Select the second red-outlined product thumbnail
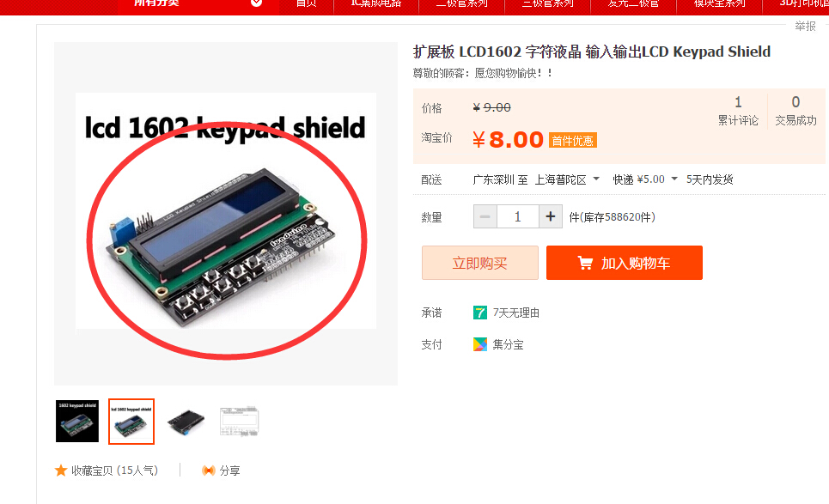Viewport: 829px width, 504px height. point(131,421)
